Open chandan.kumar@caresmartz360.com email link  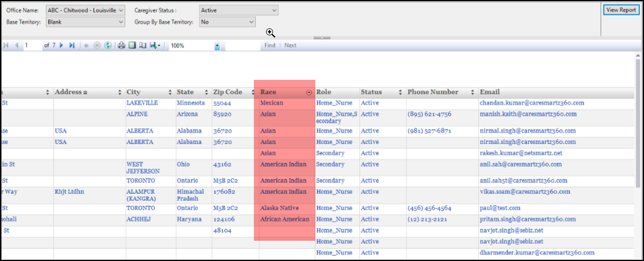tap(532, 103)
